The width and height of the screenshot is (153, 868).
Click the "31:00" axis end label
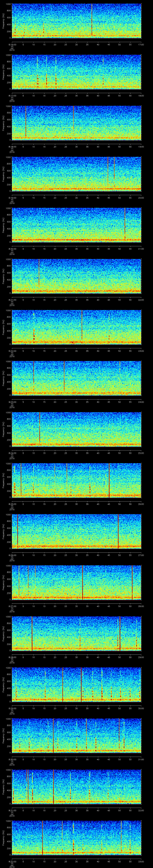[x=141, y=760]
